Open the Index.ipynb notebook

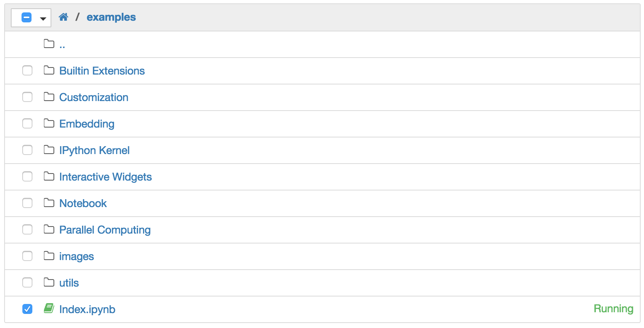(x=87, y=309)
